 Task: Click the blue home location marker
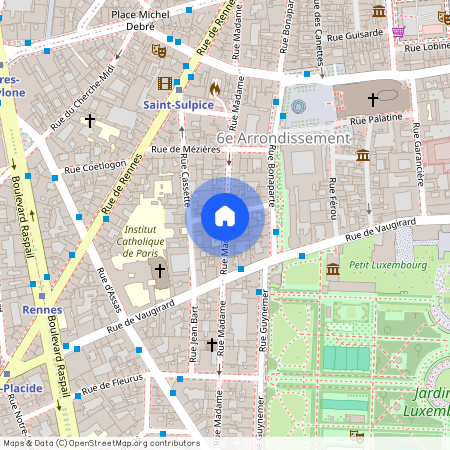point(225,217)
